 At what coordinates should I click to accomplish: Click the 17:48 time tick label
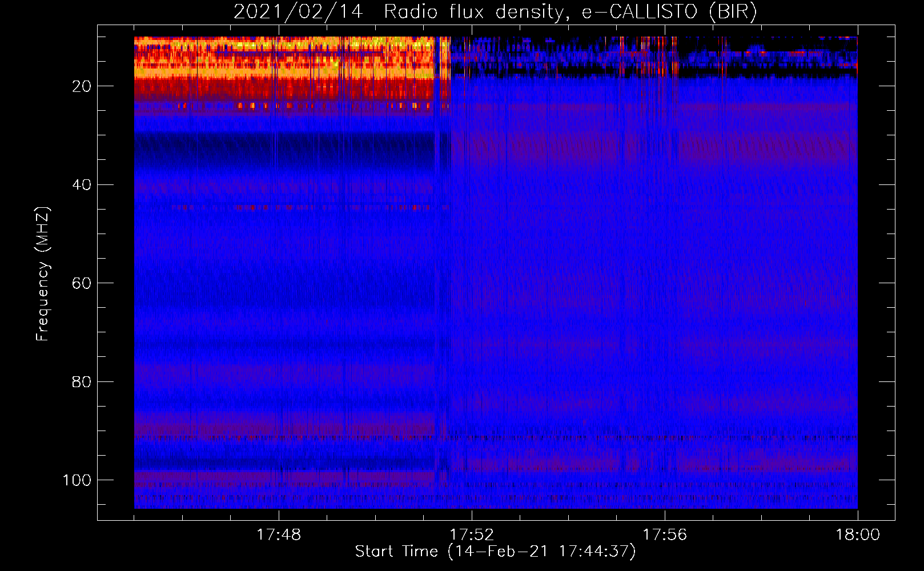tap(279, 535)
